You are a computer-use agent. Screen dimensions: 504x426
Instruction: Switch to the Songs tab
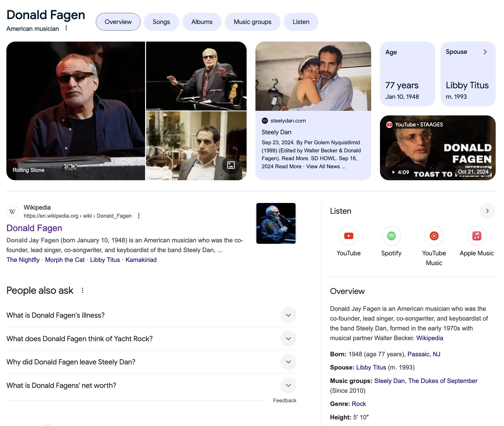point(161,22)
